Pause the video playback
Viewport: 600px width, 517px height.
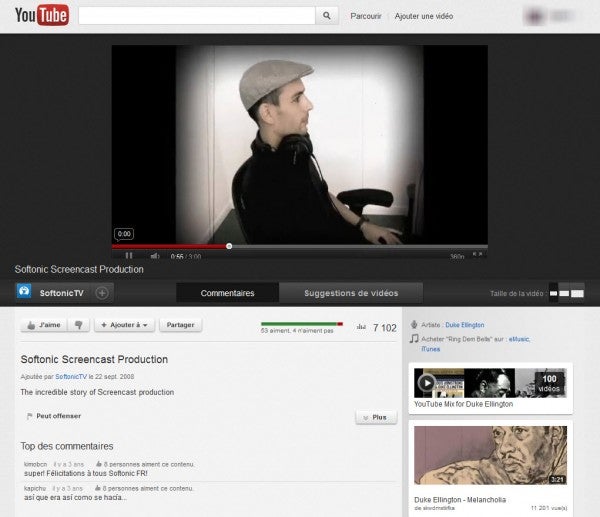[129, 255]
